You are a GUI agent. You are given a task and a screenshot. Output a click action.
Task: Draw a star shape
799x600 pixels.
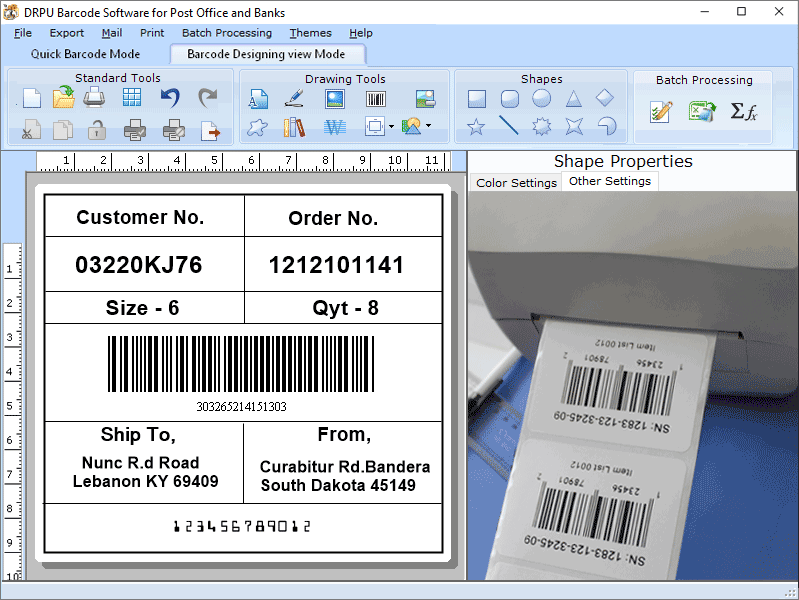[x=476, y=126]
